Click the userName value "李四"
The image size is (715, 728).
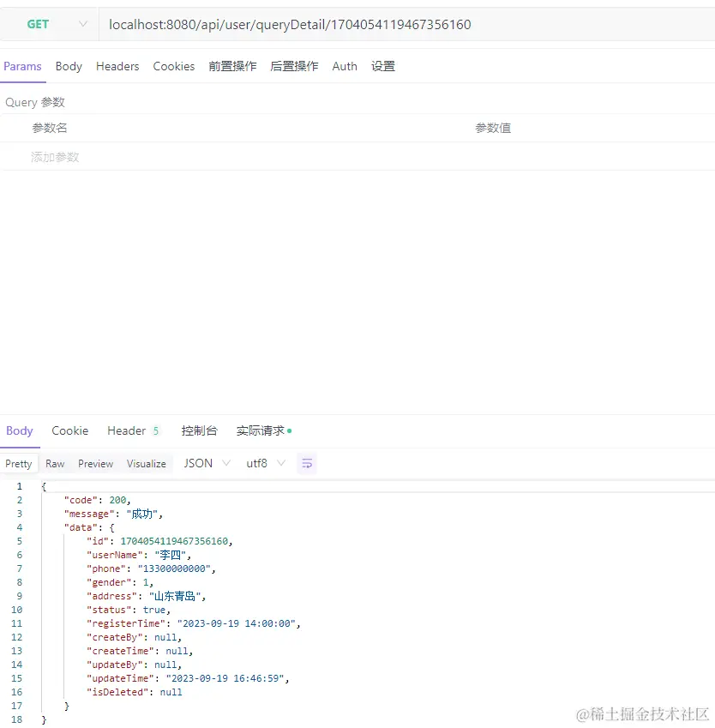tap(171, 555)
